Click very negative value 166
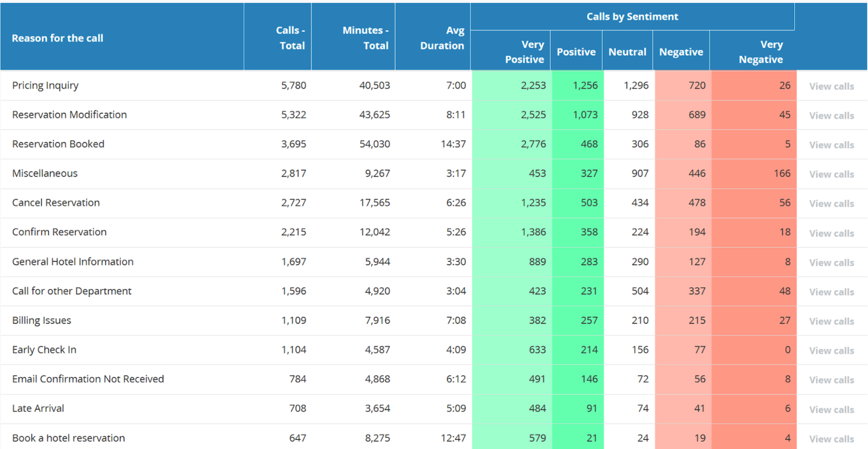868x449 pixels. point(782,173)
